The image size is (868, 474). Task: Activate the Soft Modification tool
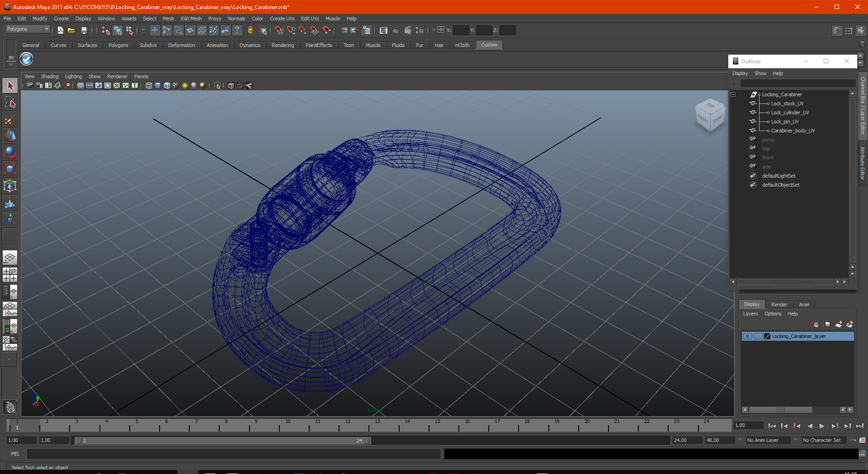[10, 203]
